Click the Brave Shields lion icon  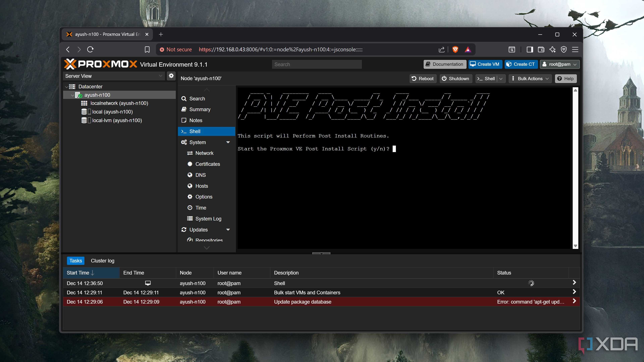click(455, 49)
